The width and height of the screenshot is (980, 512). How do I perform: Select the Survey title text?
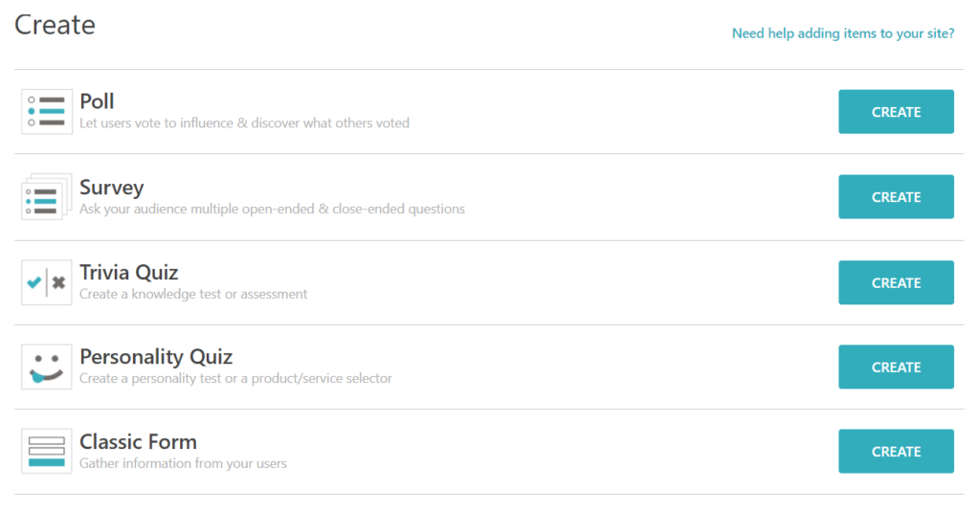(112, 187)
